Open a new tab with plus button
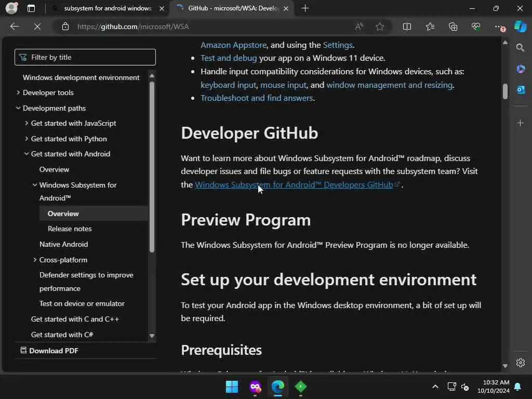Screen dimensions: 532x399 pos(305,8)
